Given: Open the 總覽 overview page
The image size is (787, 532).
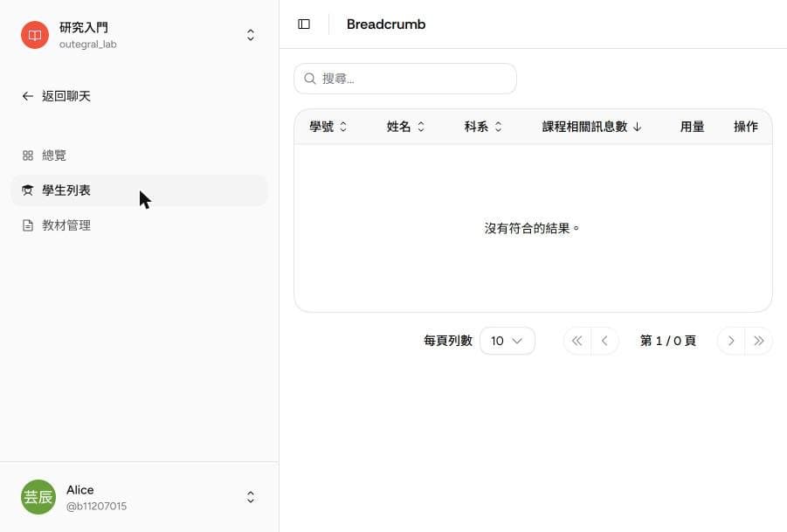Looking at the screenshot, I should pos(139,155).
